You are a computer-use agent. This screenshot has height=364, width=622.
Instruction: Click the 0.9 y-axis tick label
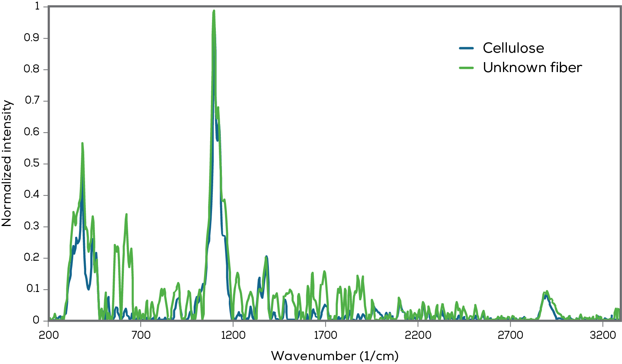pos(32,38)
